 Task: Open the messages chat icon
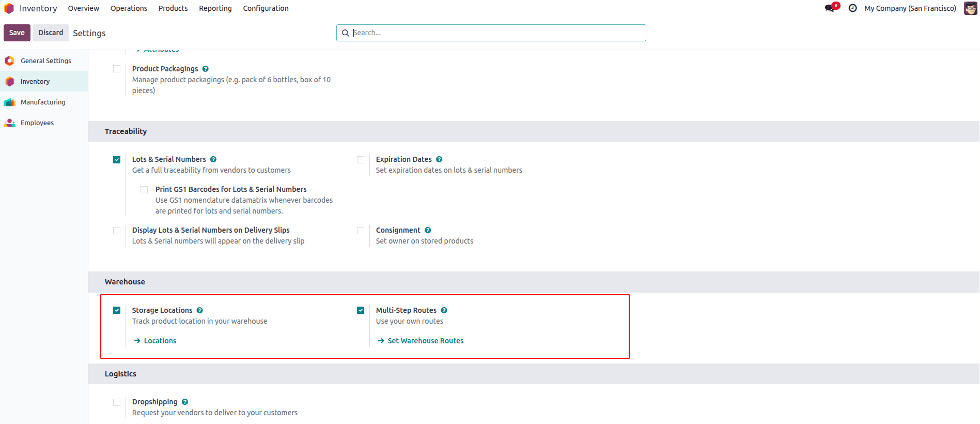click(x=830, y=8)
